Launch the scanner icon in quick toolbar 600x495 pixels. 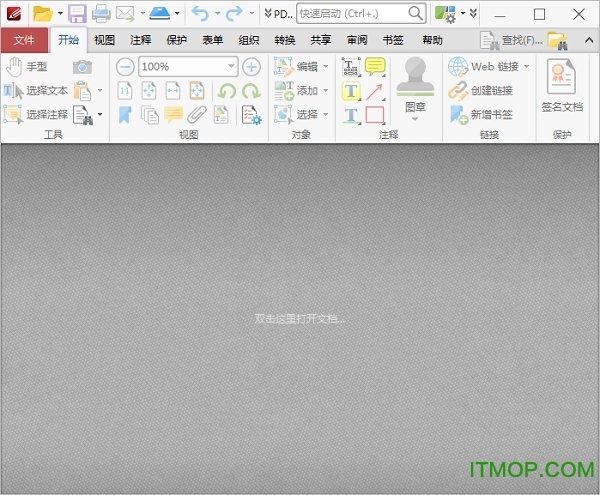pos(160,14)
